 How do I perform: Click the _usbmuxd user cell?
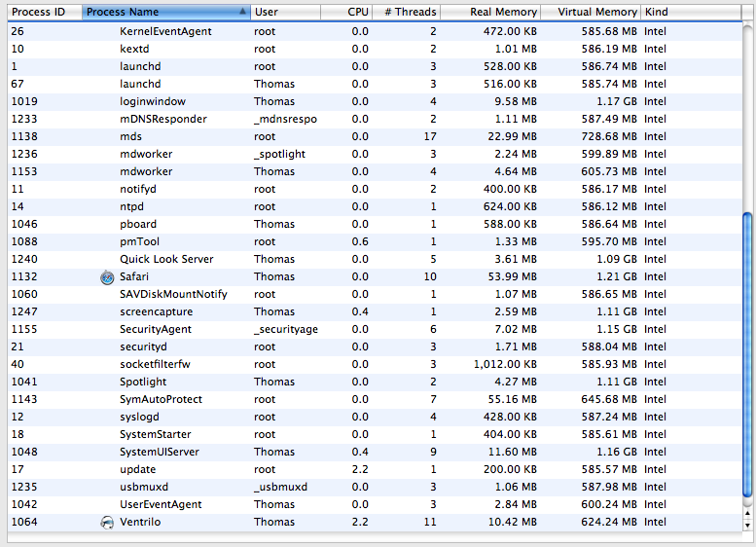(x=280, y=488)
